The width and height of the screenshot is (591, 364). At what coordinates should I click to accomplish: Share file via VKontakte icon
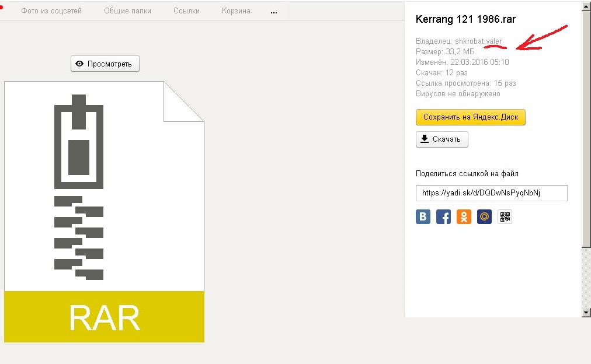click(423, 217)
